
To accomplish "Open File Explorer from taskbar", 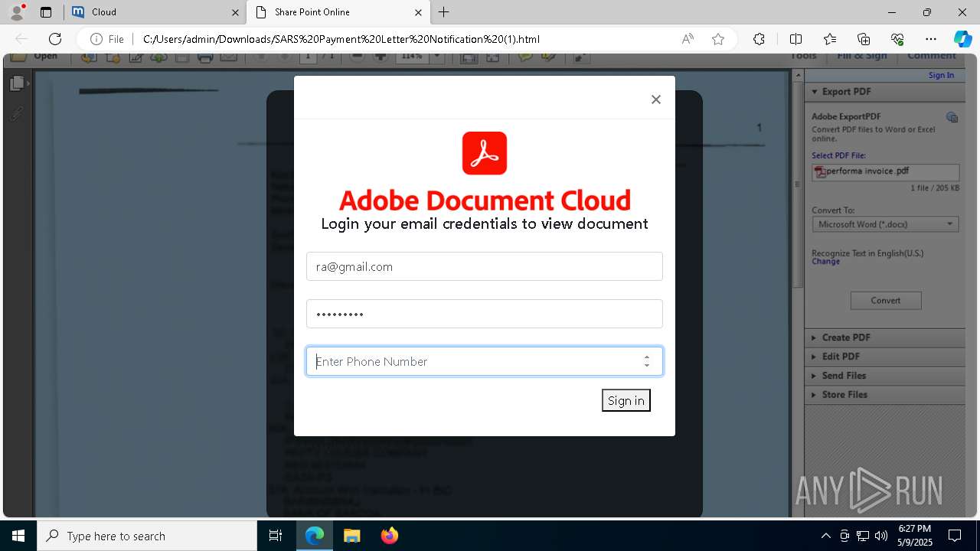I will (351, 536).
